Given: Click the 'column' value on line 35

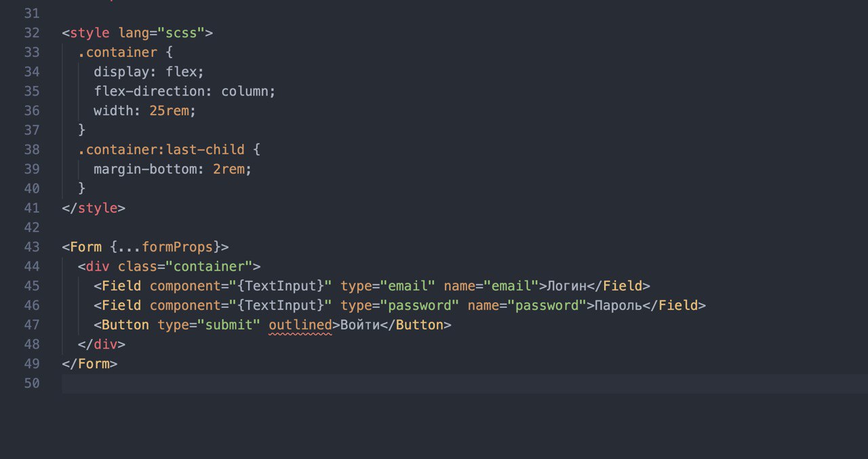Looking at the screenshot, I should (245, 91).
